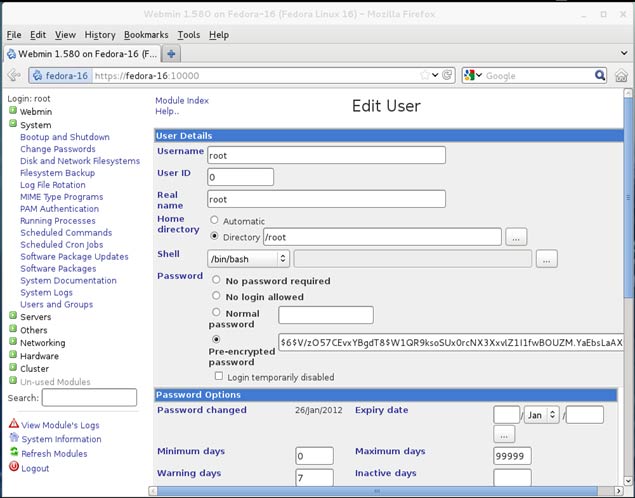
Task: Select Normal password radio button
Action: pos(216,312)
